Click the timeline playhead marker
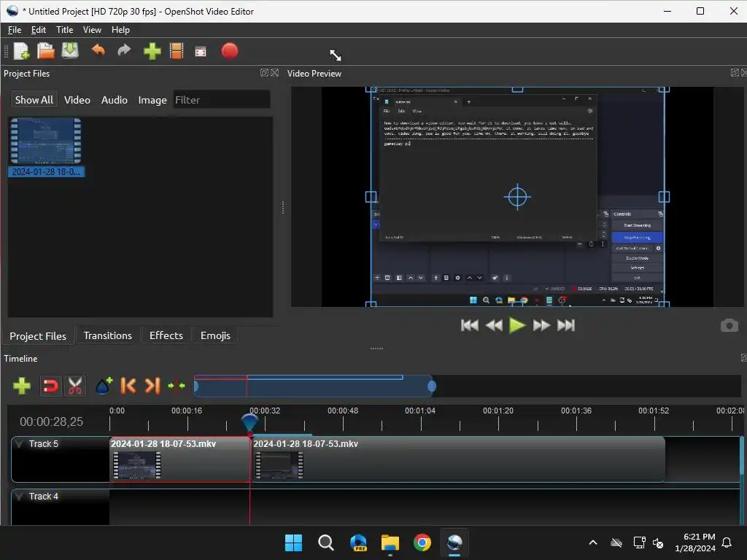The width and height of the screenshot is (747, 560). pos(249,423)
